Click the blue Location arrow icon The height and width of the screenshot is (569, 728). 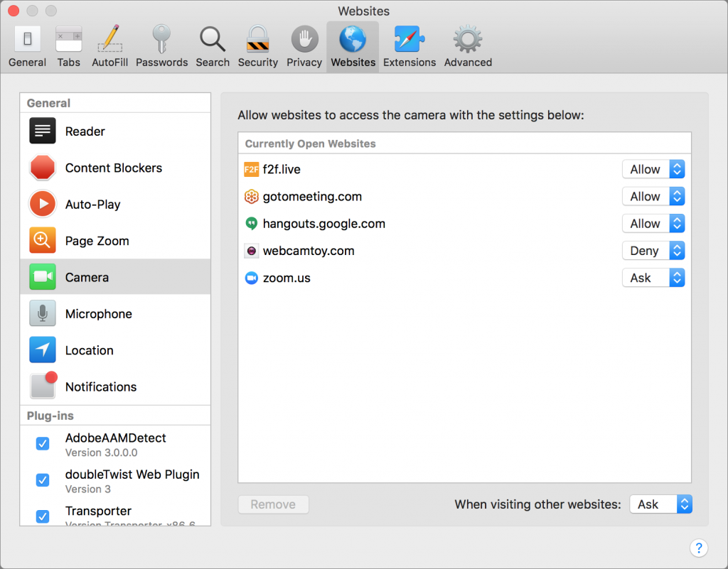pyautogui.click(x=43, y=349)
